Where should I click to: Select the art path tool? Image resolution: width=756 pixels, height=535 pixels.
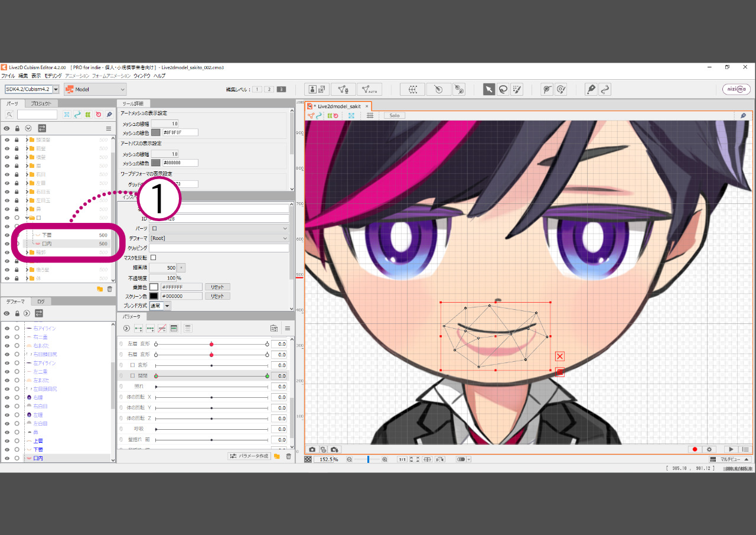591,89
